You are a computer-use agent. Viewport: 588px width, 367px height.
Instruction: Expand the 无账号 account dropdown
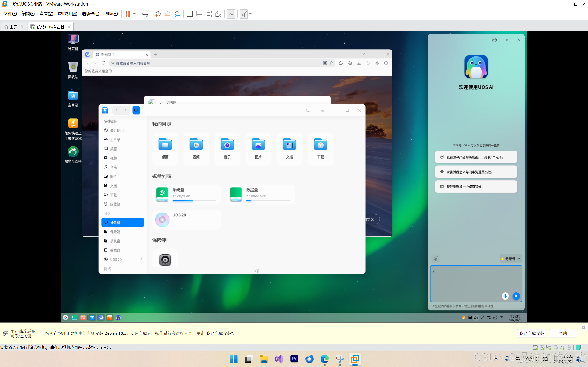(x=510, y=259)
